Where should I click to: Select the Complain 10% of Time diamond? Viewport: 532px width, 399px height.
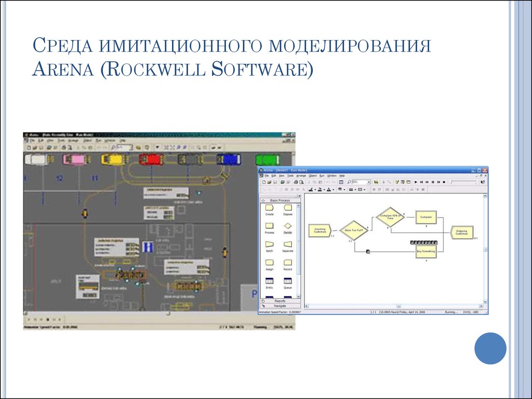[390, 217]
